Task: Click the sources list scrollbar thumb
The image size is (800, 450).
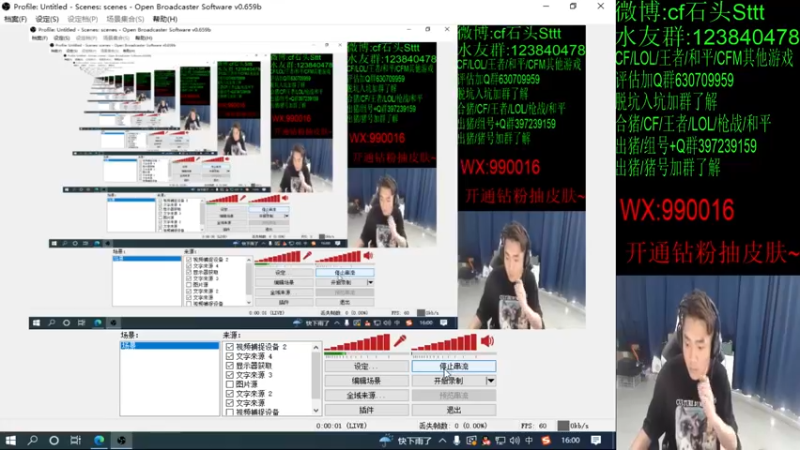Action: (x=316, y=376)
